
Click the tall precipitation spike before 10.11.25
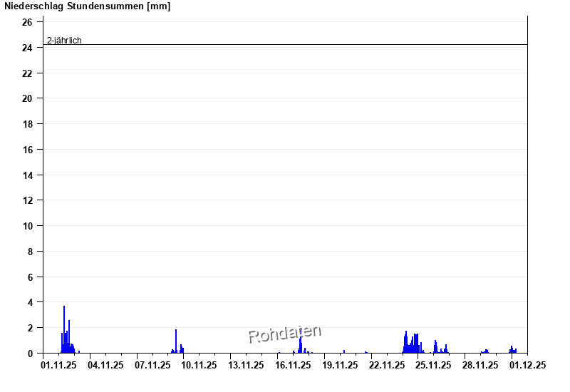176,341
